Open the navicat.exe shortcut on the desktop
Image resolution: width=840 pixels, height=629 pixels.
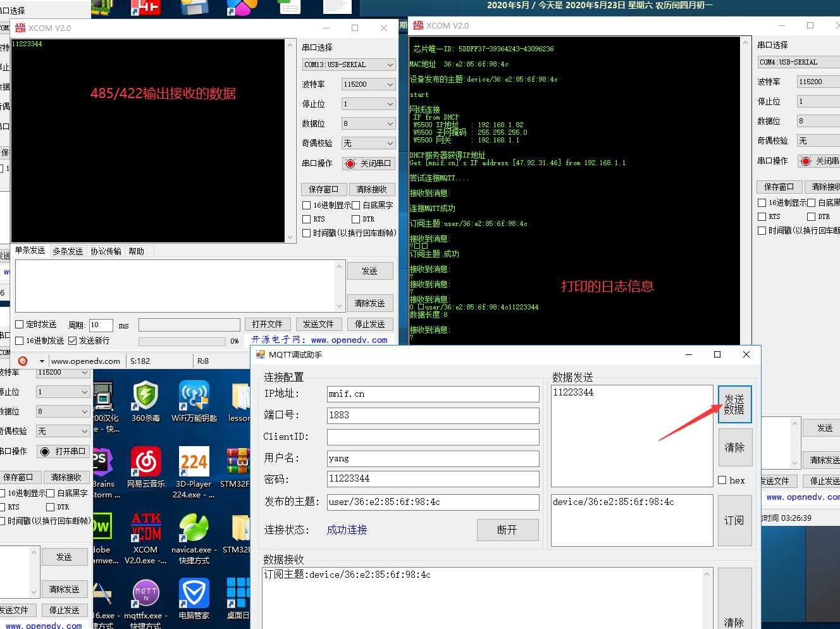(x=194, y=538)
